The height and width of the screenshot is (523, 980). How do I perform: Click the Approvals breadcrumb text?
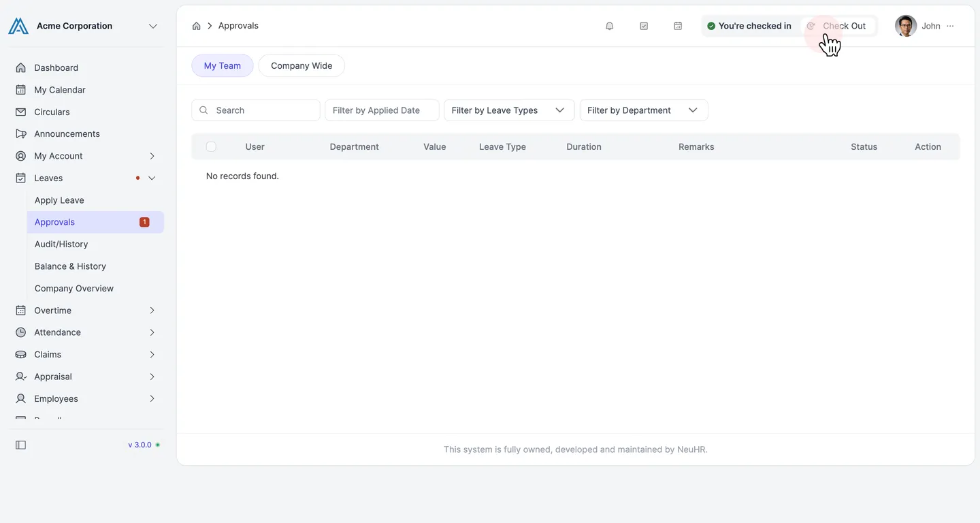point(238,26)
